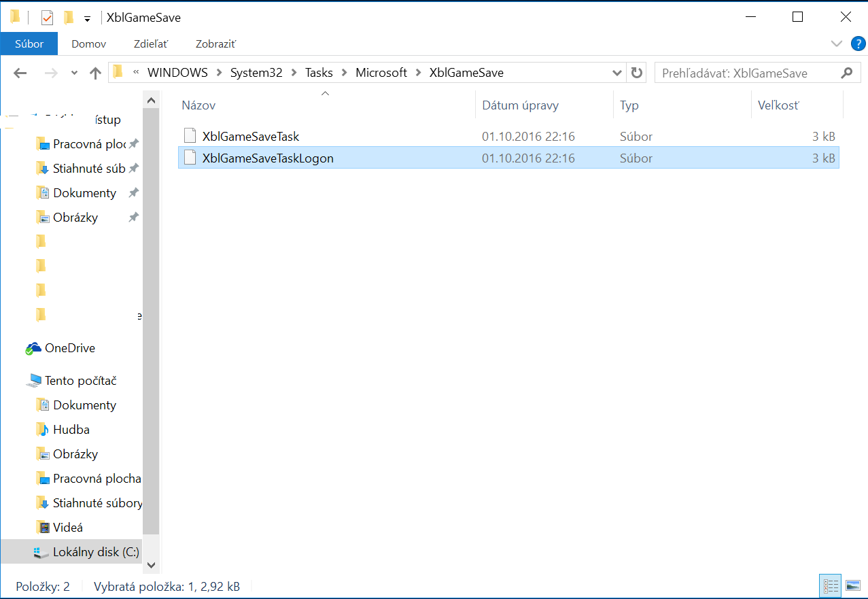868x599 pixels.
Task: Click the Lokálny disk (C:) drive icon
Action: (x=42, y=552)
